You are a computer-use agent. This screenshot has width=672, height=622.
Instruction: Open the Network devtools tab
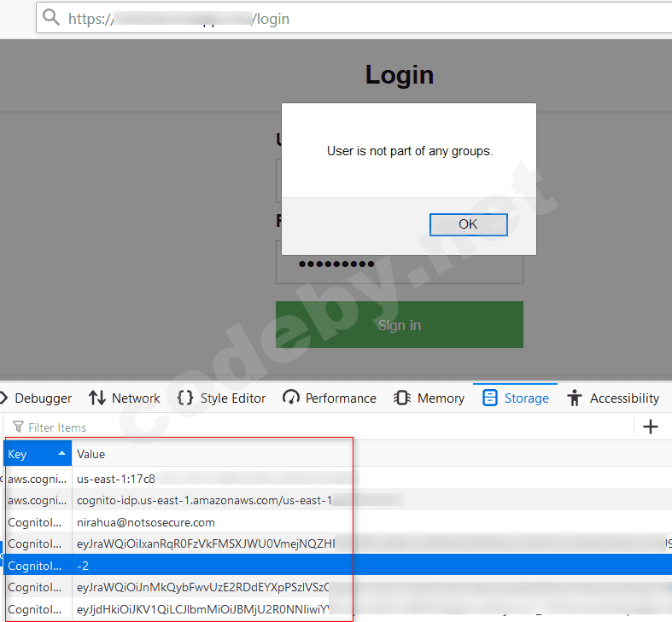pyautogui.click(x=125, y=398)
